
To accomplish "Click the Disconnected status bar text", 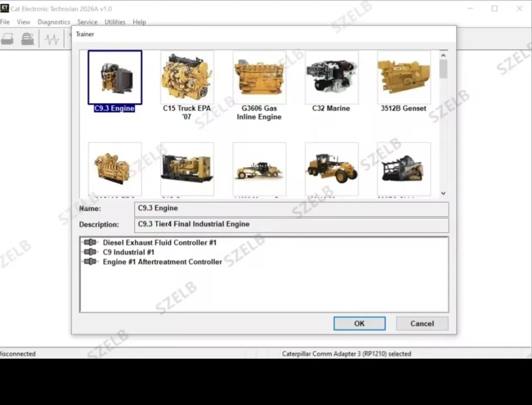I will click(x=18, y=354).
